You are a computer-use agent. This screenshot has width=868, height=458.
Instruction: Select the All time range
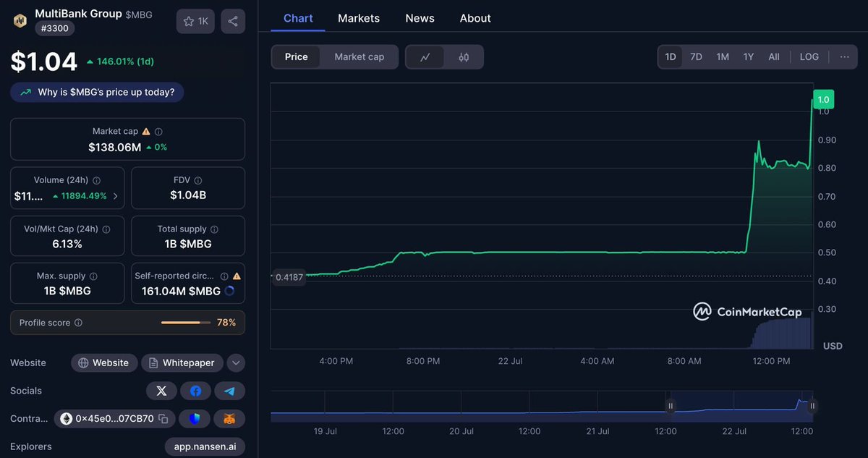click(x=774, y=56)
